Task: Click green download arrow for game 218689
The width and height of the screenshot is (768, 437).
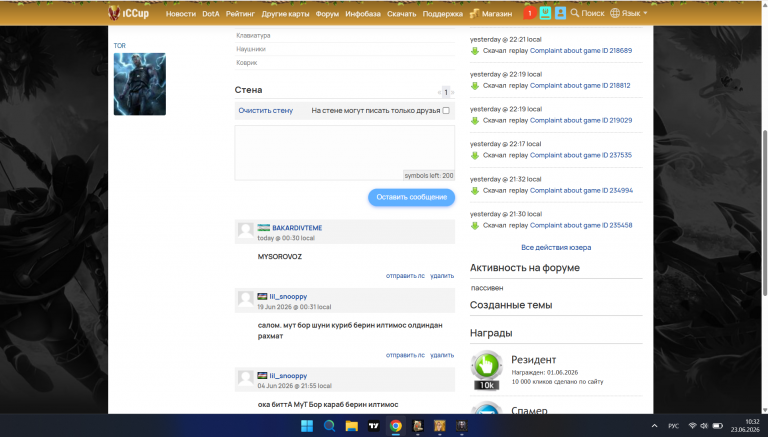Action: pos(475,51)
